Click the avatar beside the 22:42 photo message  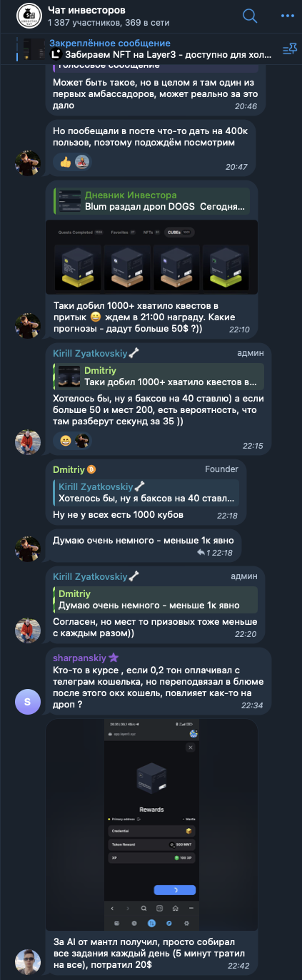(x=27, y=962)
